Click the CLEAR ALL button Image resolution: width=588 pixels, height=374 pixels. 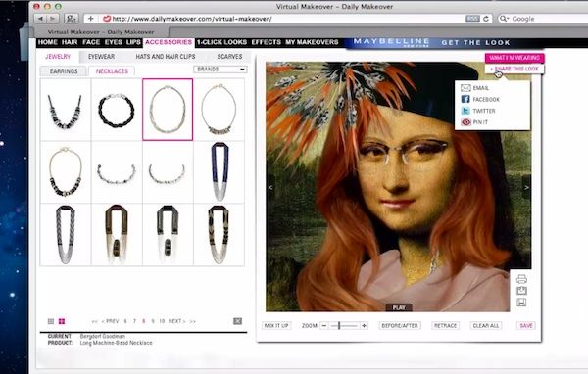pos(486,326)
